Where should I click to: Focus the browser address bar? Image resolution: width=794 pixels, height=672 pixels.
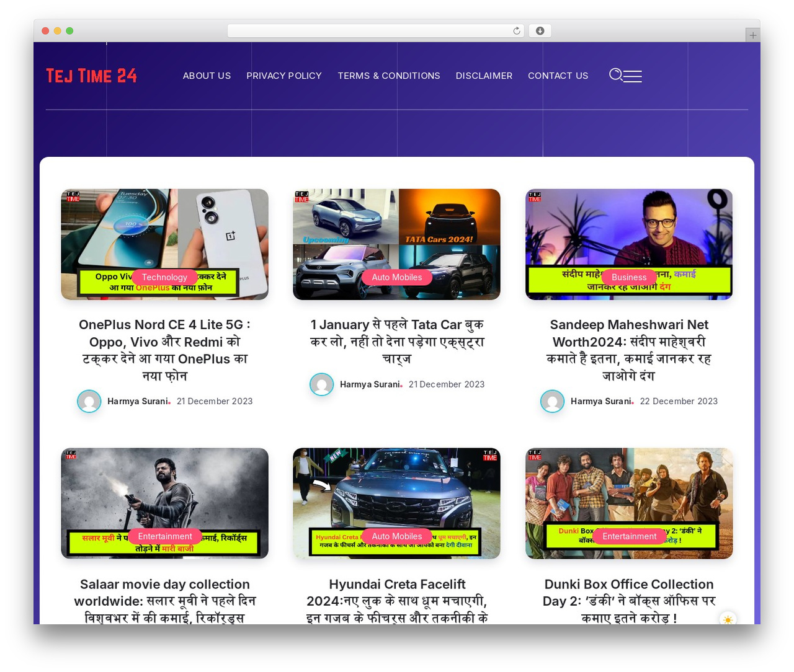(x=376, y=31)
